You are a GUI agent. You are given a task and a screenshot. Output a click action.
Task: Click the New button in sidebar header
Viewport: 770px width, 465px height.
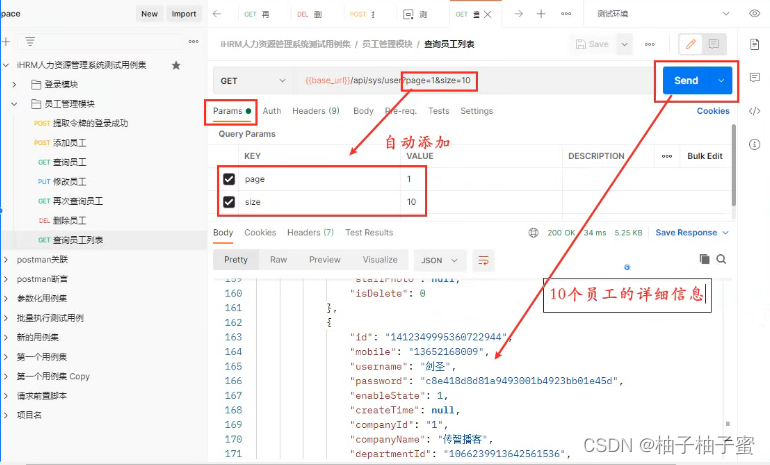[149, 14]
